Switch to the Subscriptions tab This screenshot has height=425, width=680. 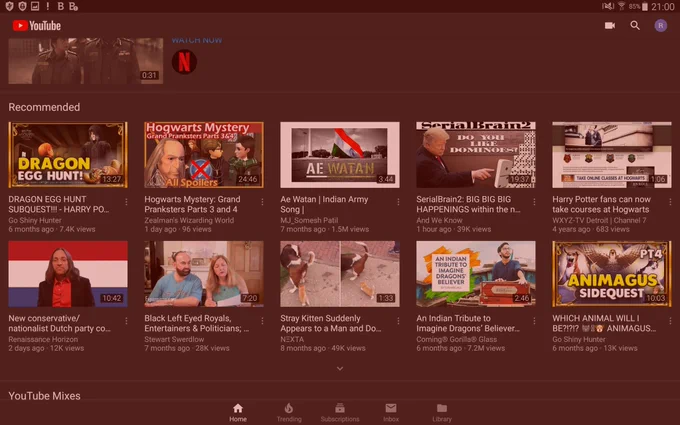340,412
